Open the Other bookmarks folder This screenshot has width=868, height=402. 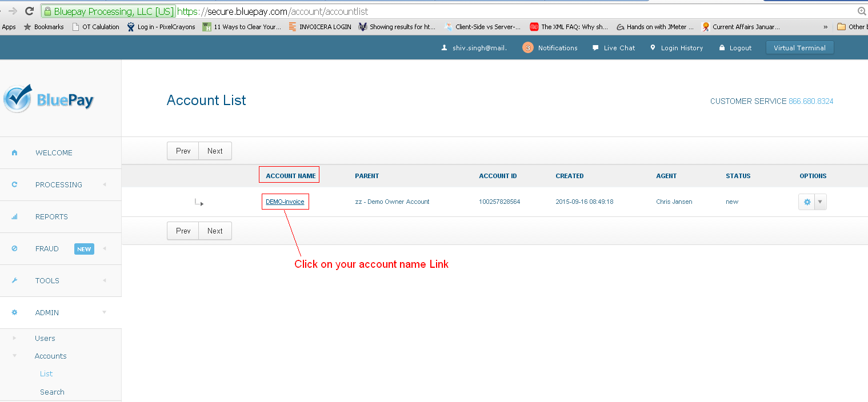851,27
